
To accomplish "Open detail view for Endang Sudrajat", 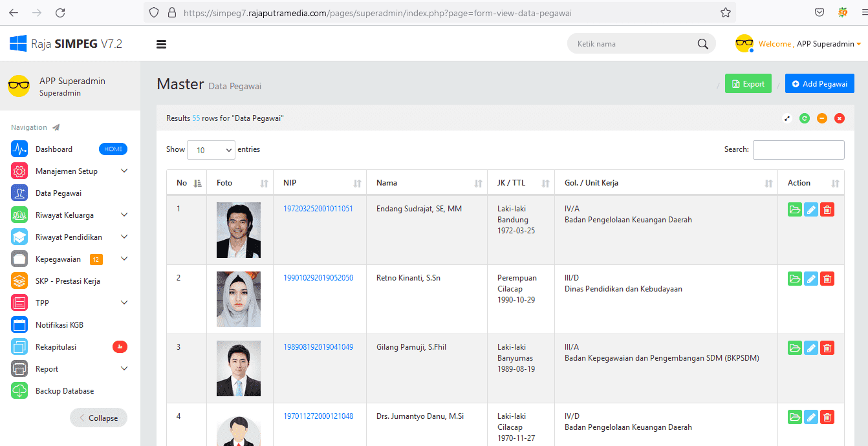I will (794, 209).
